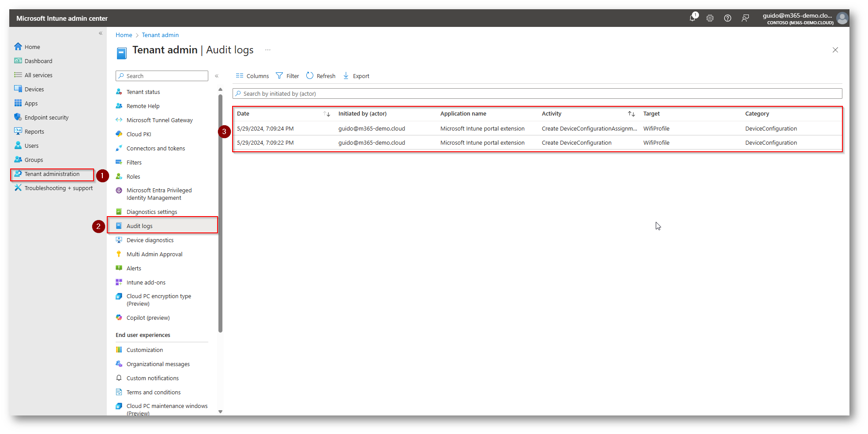Click the Alerts icon

click(x=119, y=268)
